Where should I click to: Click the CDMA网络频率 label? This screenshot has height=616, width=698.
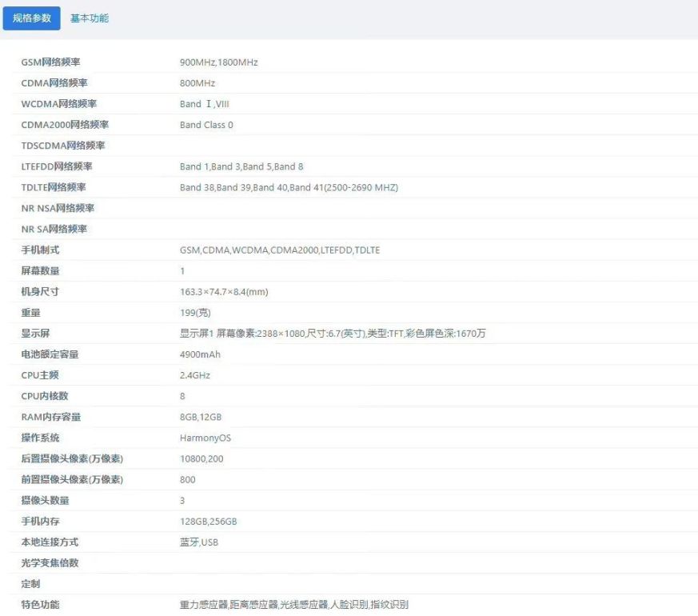point(54,83)
